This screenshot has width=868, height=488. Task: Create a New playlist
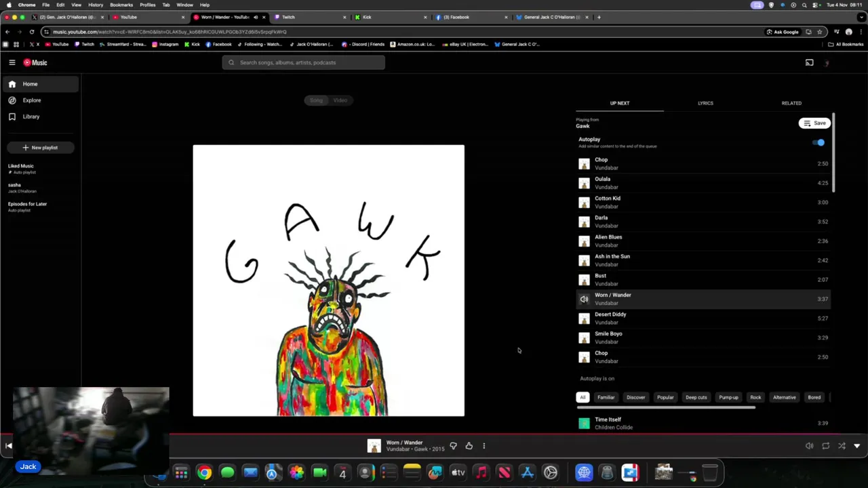coord(40,147)
